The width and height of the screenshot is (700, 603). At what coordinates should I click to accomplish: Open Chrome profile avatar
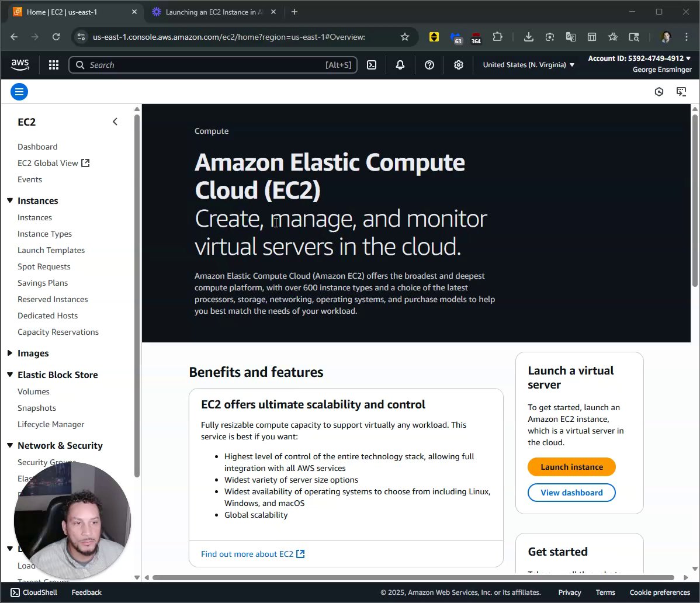pos(666,37)
